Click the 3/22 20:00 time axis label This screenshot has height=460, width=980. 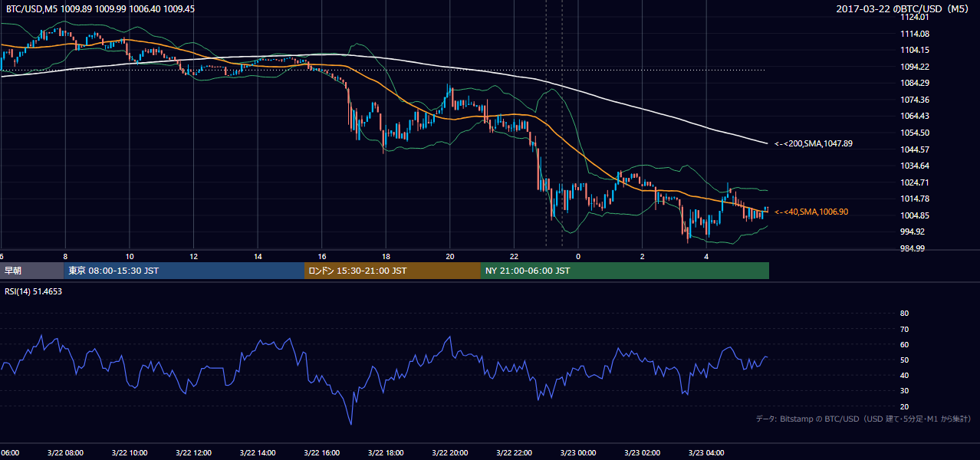449,453
